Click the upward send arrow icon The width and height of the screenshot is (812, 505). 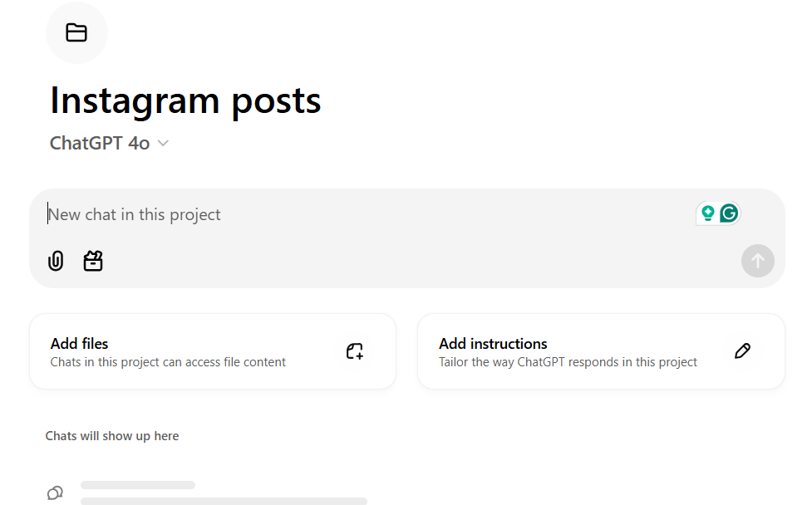(757, 260)
